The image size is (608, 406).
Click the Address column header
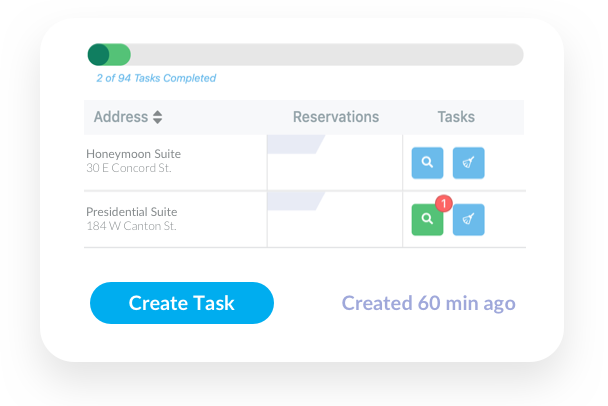(121, 117)
